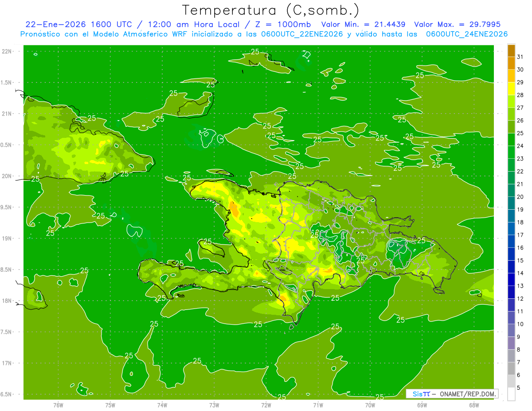Click the color bar segment between 9 and 10
The image size is (532, 411).
click(511, 330)
